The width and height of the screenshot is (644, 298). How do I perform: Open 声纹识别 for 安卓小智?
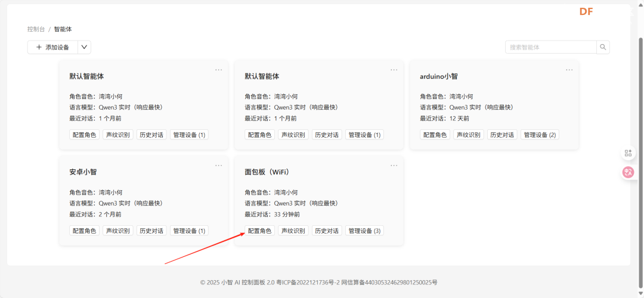[x=118, y=231]
